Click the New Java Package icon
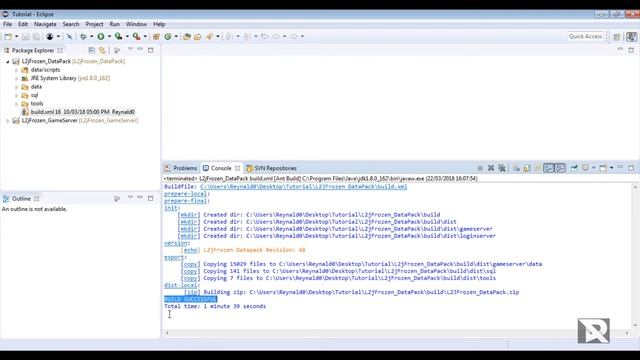This screenshot has height=360, width=640. [156, 36]
